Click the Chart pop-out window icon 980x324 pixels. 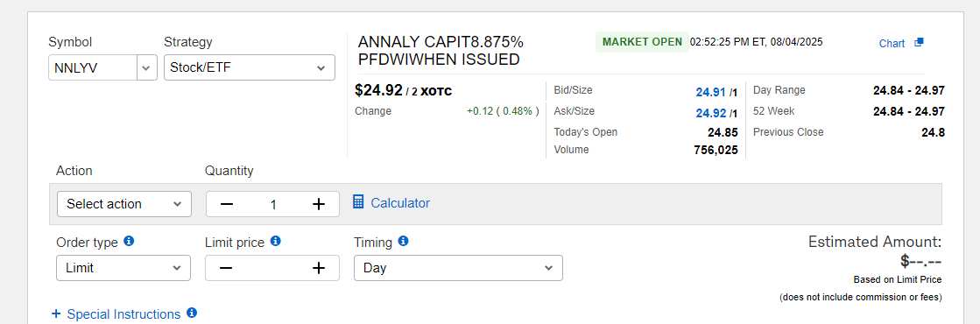pos(918,43)
